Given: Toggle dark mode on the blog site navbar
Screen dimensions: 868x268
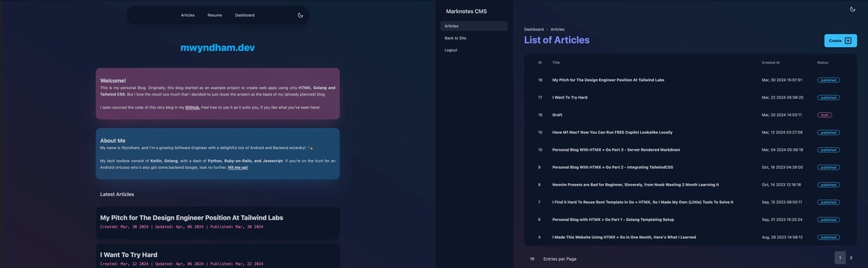Looking at the screenshot, I should (300, 14).
